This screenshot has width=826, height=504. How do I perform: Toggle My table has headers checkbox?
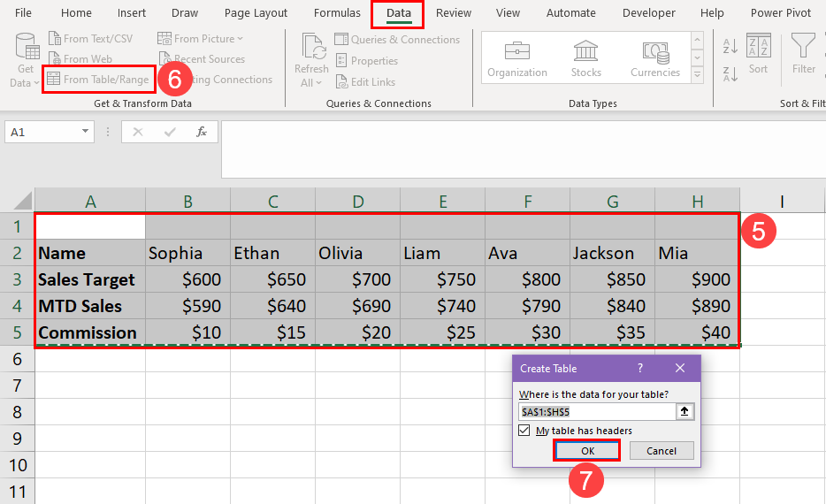point(524,431)
